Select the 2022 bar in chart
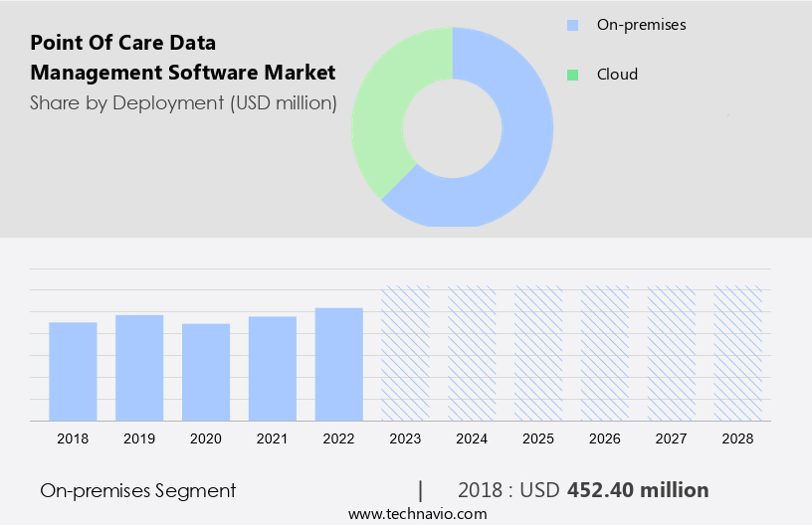The width and height of the screenshot is (812, 525). pos(339,365)
